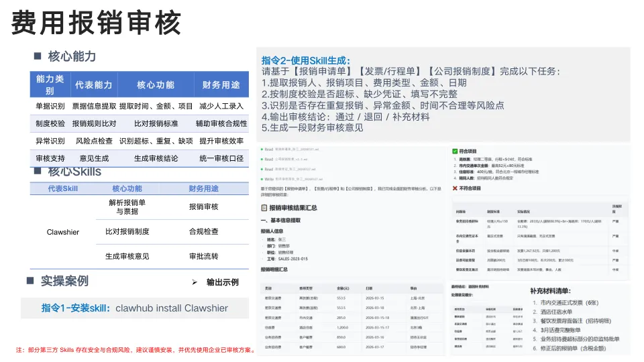
Task: Click the 单据识别 table cell
Action: click(50, 107)
